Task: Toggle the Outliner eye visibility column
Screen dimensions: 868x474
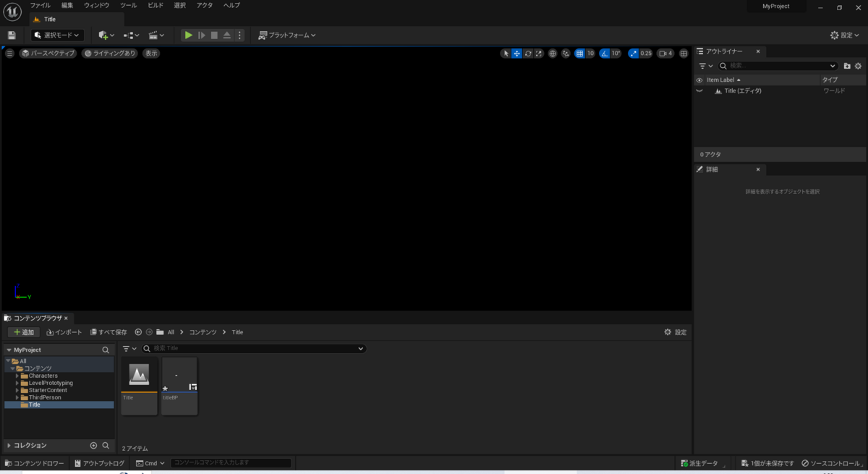Action: pyautogui.click(x=699, y=80)
